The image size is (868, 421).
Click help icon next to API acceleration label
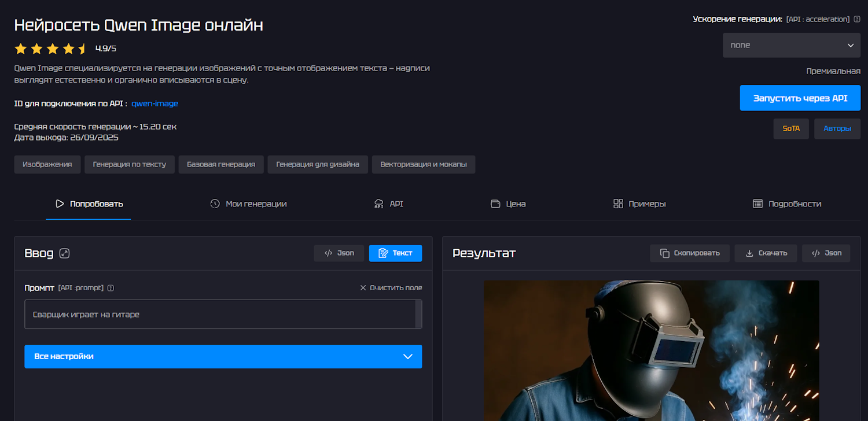(x=857, y=19)
